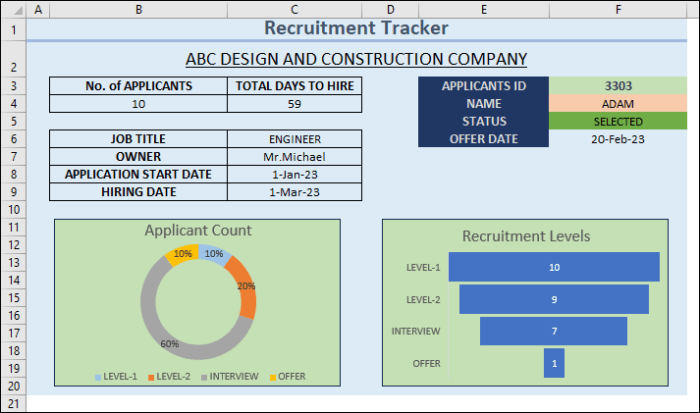Click the OFFER funnel bar showing 1

click(554, 363)
